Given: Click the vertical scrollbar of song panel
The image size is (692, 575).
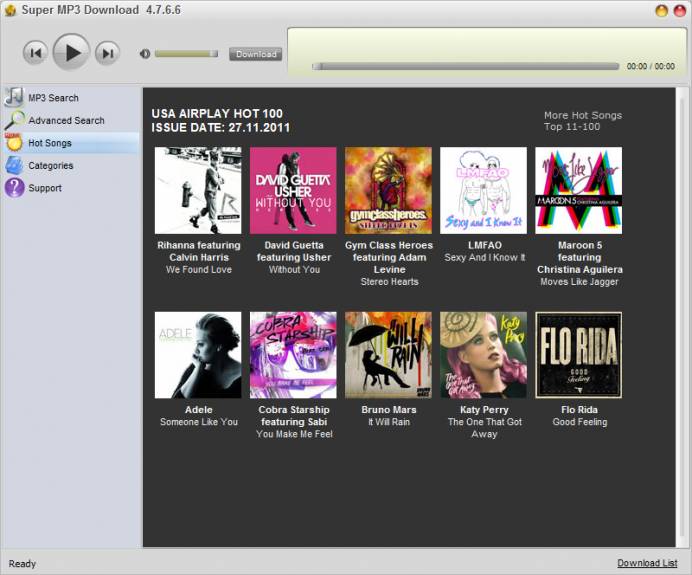Looking at the screenshot, I should (x=683, y=317).
